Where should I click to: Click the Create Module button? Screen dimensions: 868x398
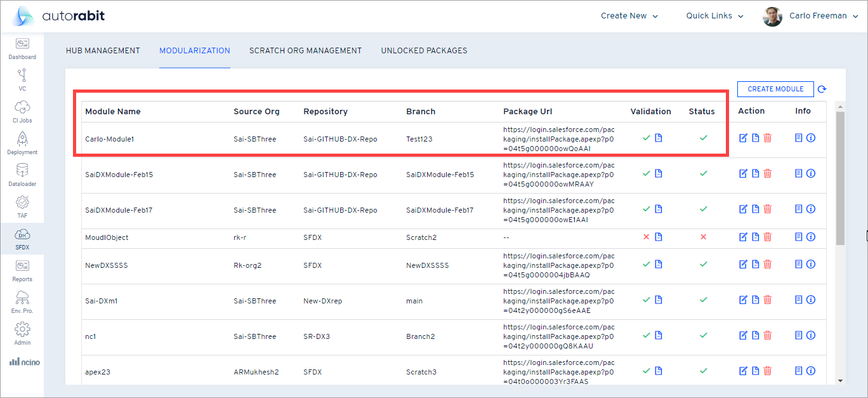(x=775, y=90)
